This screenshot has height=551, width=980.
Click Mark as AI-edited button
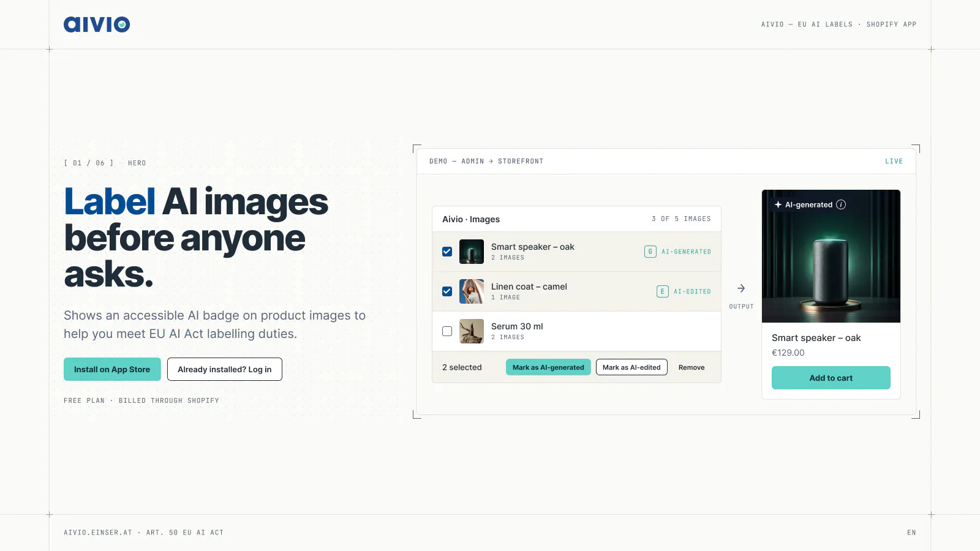pos(631,367)
